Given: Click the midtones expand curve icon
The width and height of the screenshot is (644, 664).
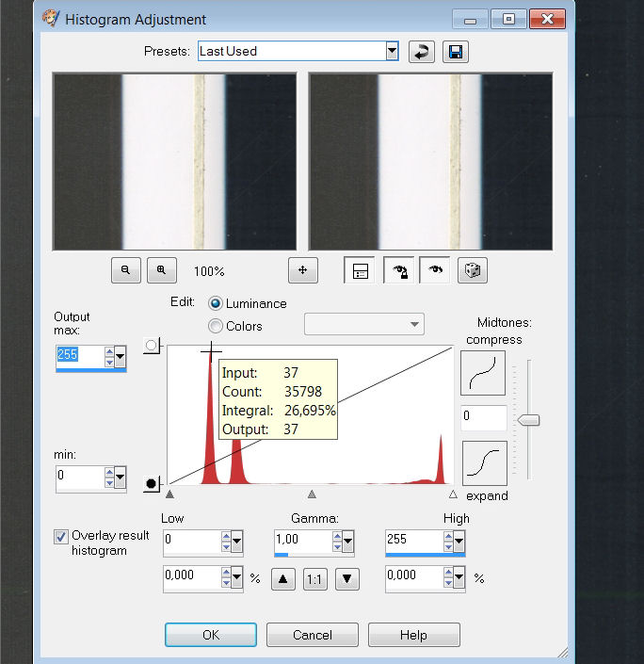Looking at the screenshot, I should click(x=484, y=462).
